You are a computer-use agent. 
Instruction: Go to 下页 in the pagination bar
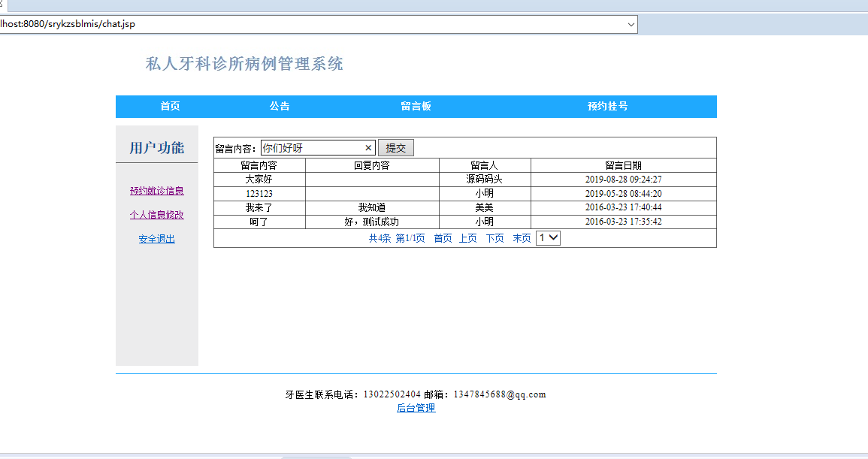pos(493,237)
